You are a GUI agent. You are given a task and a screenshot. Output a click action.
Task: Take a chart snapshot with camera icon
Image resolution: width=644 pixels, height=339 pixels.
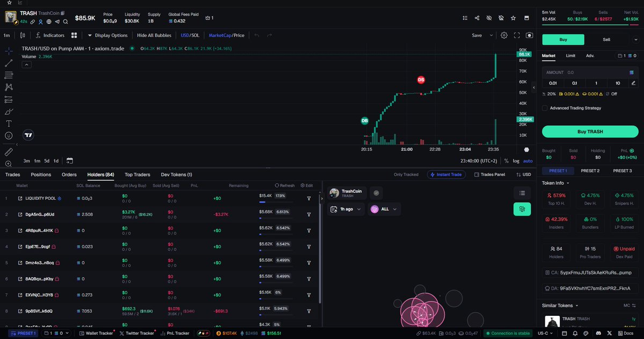[x=530, y=35]
